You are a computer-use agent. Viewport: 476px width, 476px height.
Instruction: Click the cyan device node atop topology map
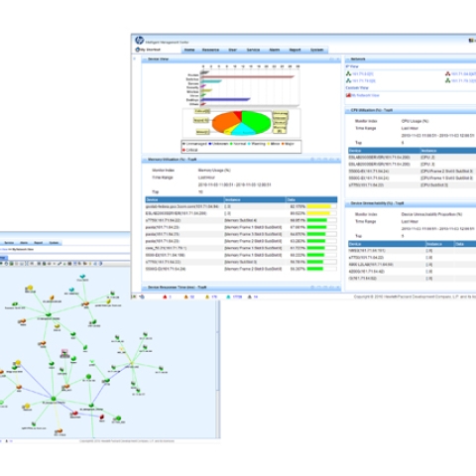point(82,277)
